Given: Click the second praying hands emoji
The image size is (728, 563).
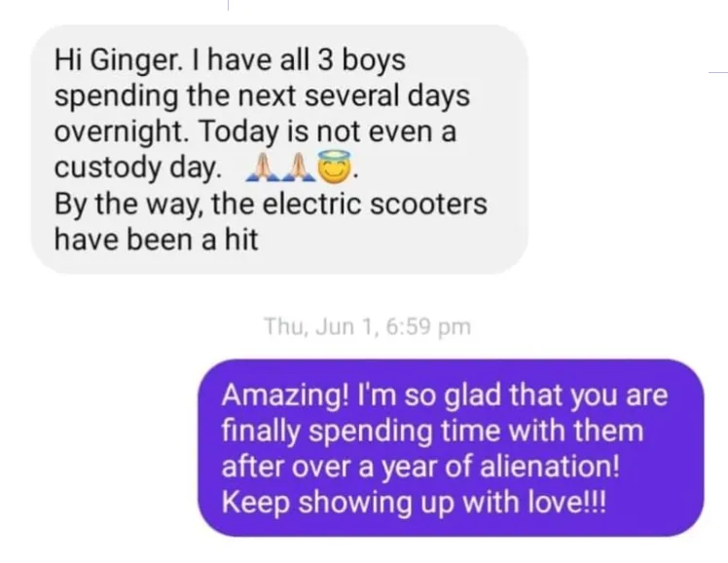Looking at the screenshot, I should pyautogui.click(x=298, y=168).
